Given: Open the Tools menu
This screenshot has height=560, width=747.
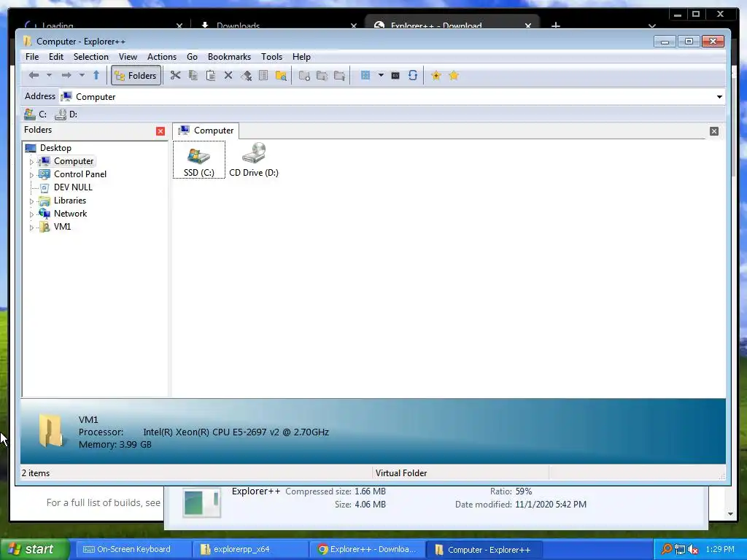Looking at the screenshot, I should (271, 57).
